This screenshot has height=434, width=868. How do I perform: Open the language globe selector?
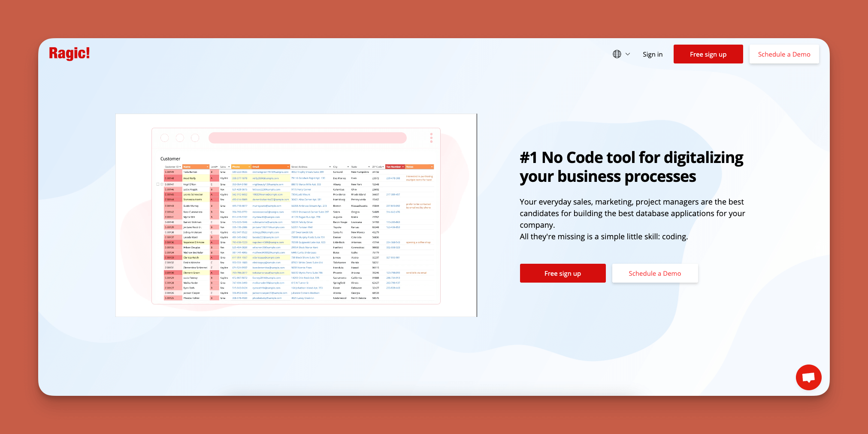pos(617,54)
